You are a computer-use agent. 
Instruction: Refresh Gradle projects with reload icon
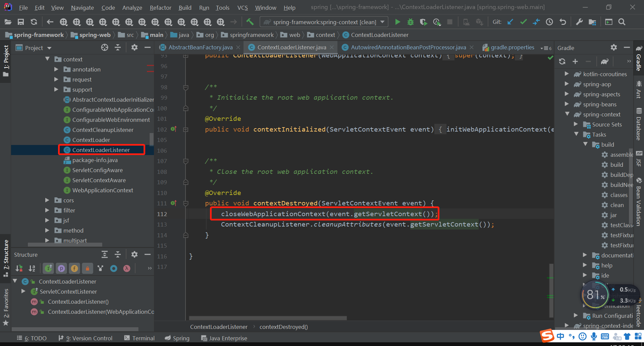(x=562, y=61)
